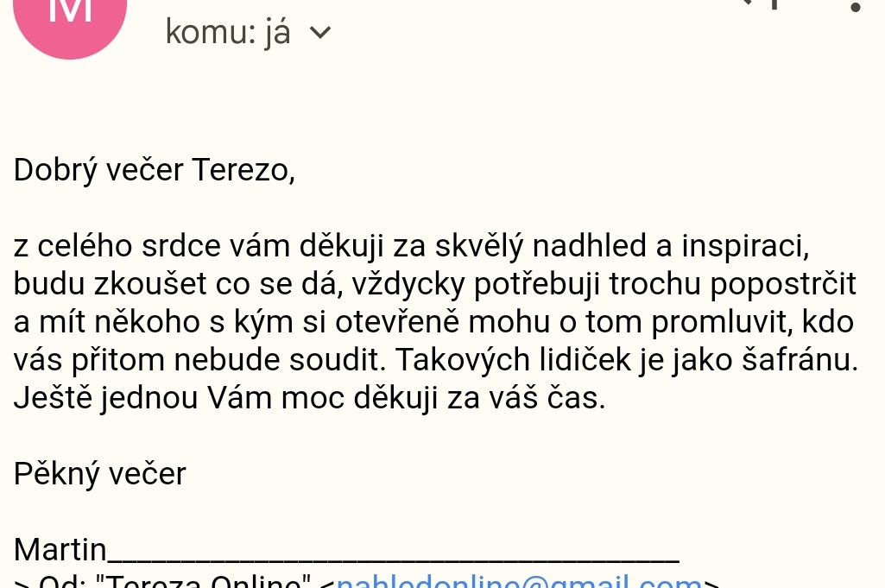885x588 pixels.
Task: Tap the signature name 'Martin'
Action: coord(60,549)
